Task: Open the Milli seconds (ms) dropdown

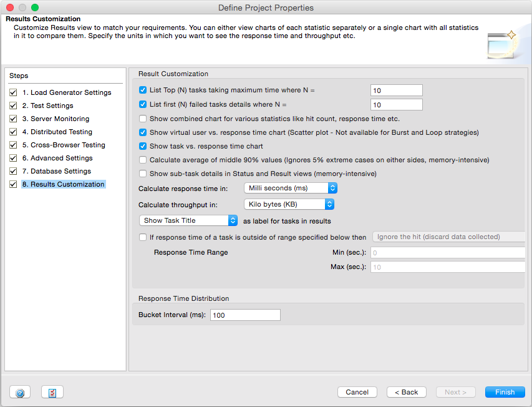Action: [x=291, y=188]
